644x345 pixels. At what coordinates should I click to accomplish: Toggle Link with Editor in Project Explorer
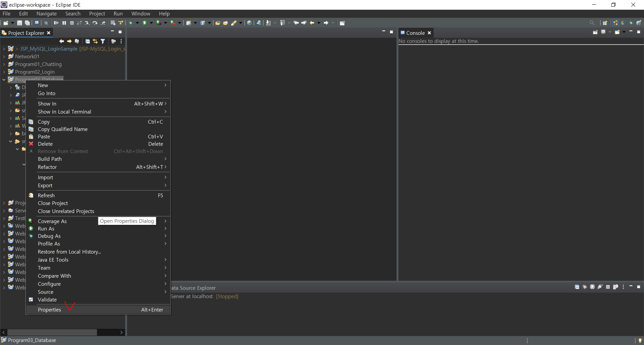(x=95, y=41)
